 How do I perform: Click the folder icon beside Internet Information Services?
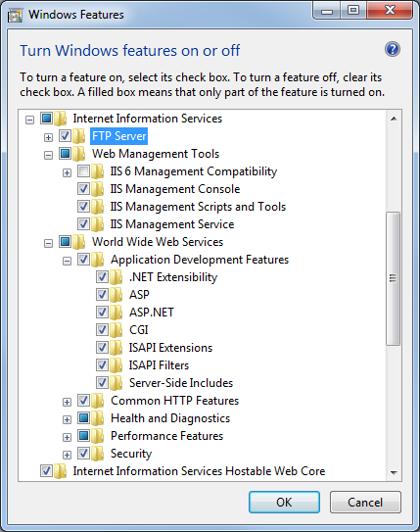(x=60, y=119)
